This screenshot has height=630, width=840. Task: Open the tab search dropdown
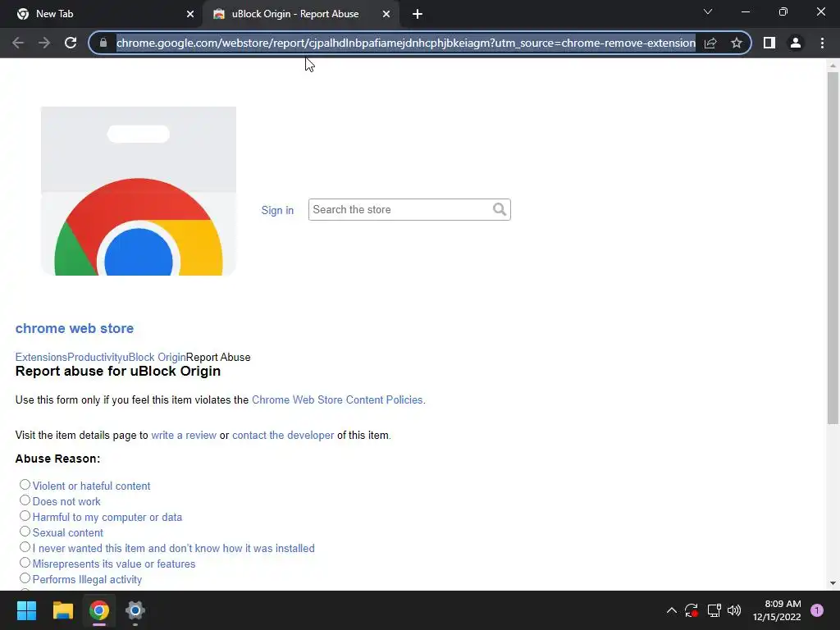[708, 11]
